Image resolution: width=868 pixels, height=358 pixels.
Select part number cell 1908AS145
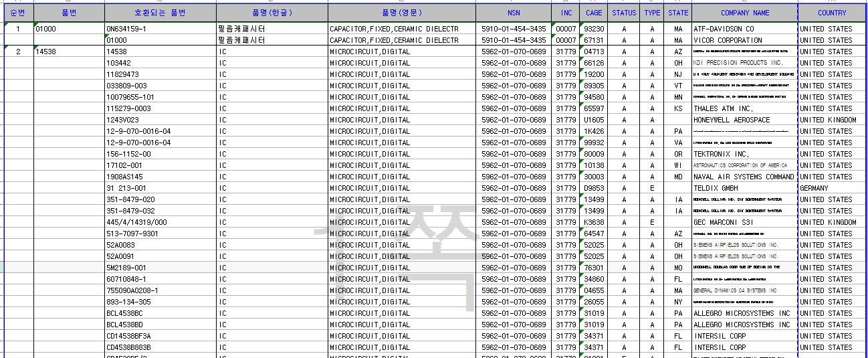pos(160,177)
